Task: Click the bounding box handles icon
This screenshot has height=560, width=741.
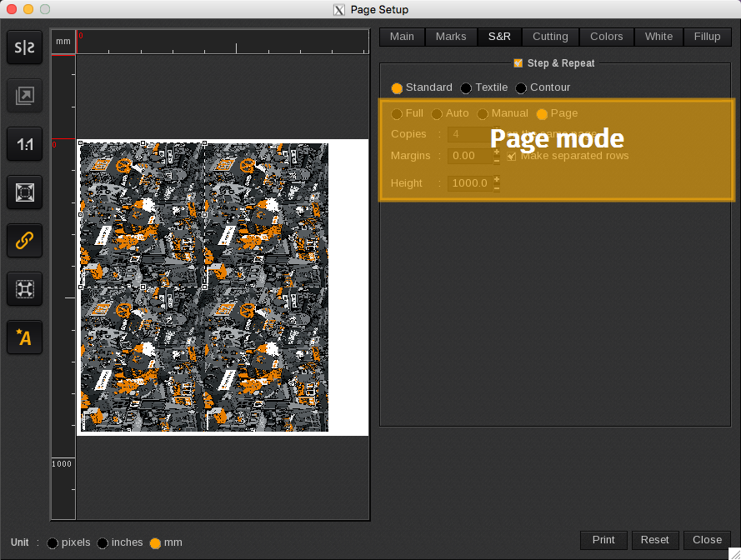Action: click(25, 289)
